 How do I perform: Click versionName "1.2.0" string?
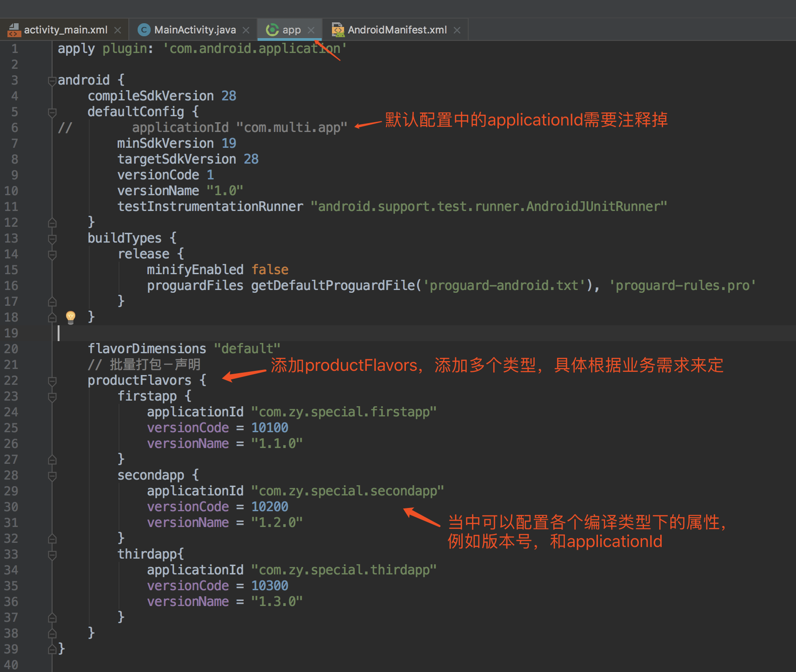(277, 523)
